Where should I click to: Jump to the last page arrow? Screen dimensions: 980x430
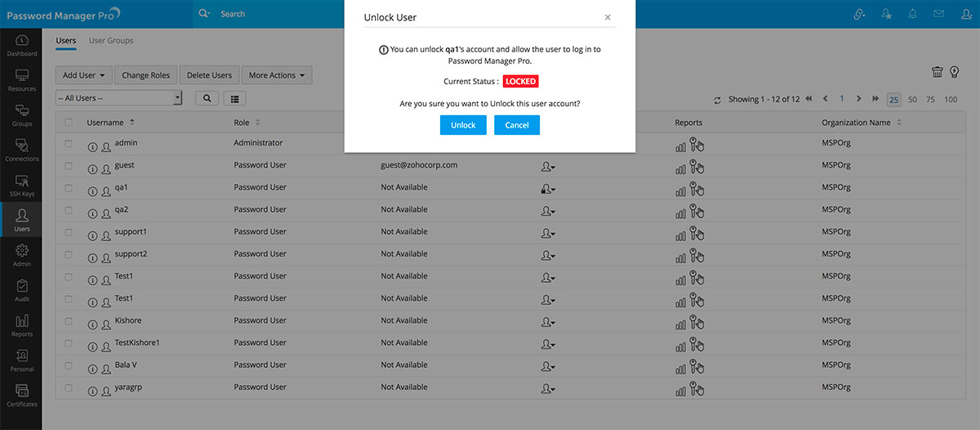click(875, 99)
